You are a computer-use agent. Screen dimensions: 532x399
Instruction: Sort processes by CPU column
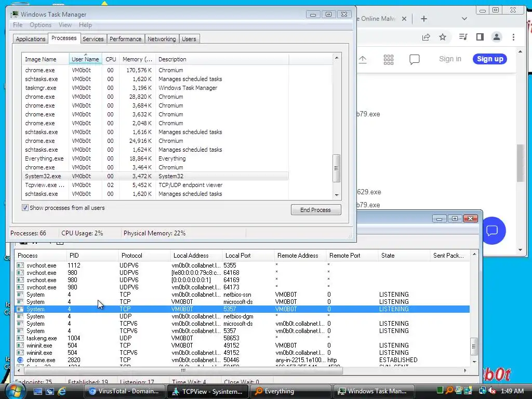(x=111, y=59)
